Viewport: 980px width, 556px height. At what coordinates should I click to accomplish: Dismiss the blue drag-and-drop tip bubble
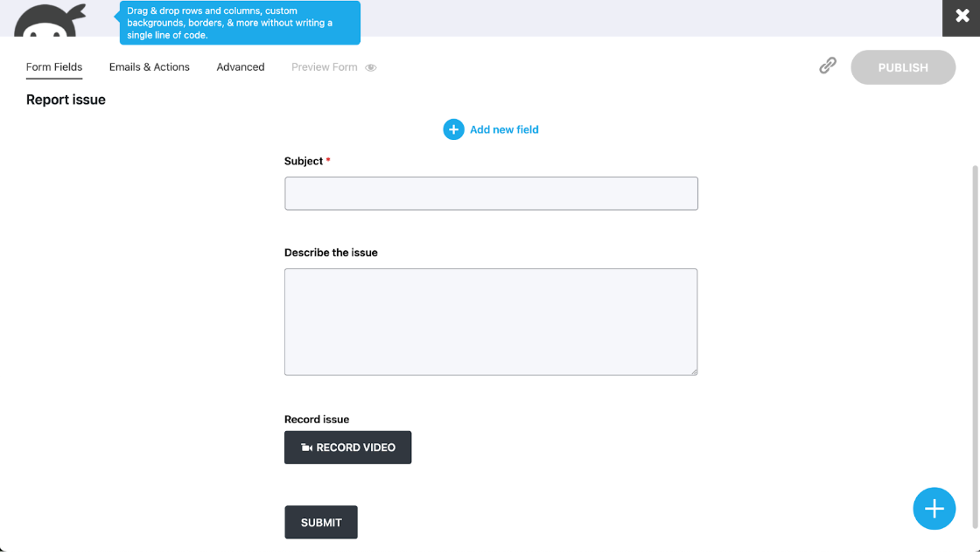tap(239, 23)
